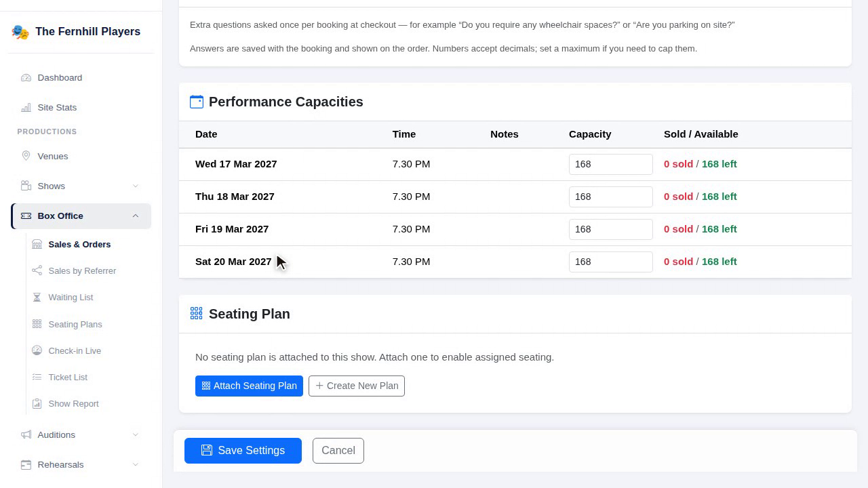The height and width of the screenshot is (488, 868).
Task: Click the Auditions megaphone icon
Action: (26, 434)
